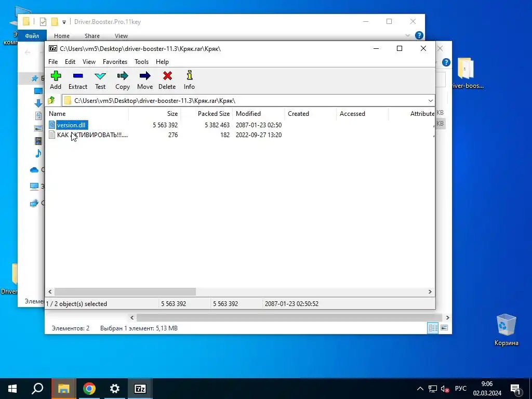Screen dimensions: 532x399
Task: Click the version.dll file icon
Action: click(x=52, y=125)
